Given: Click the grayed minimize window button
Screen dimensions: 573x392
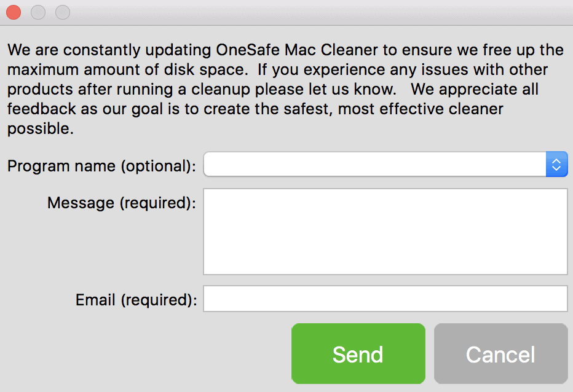Looking at the screenshot, I should click(x=38, y=12).
